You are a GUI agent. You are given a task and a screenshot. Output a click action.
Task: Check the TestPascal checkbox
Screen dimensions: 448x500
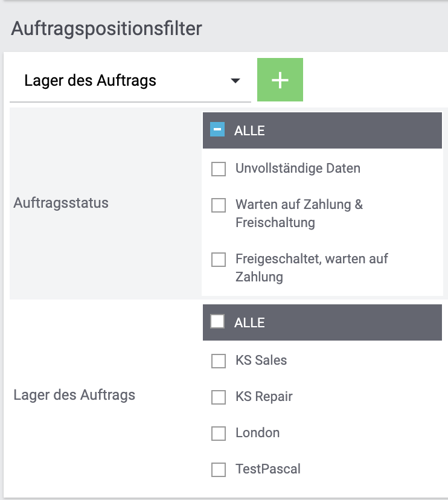point(219,470)
